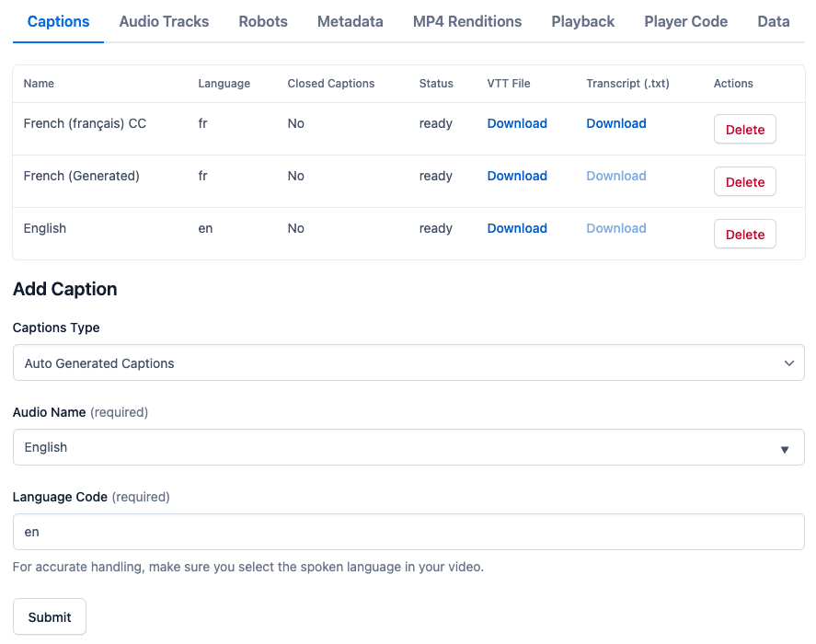Image resolution: width=816 pixels, height=644 pixels.
Task: Select the English name cell in table
Action: (x=45, y=228)
